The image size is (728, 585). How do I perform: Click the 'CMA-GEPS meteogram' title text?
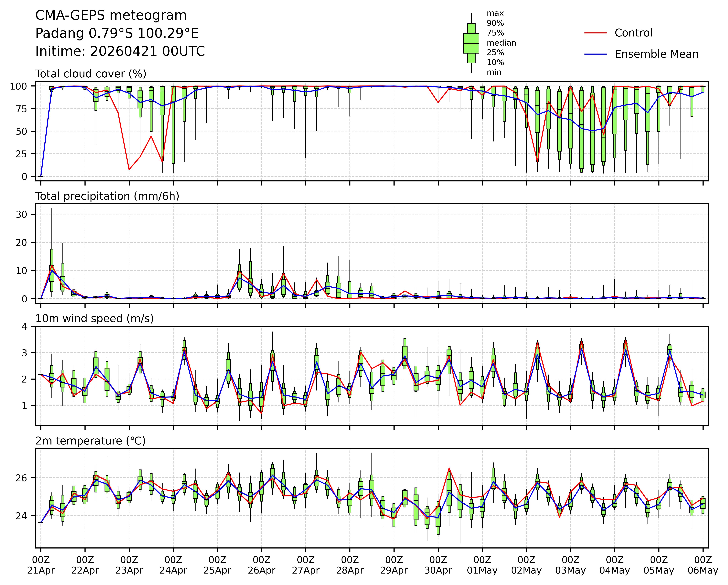(111, 15)
